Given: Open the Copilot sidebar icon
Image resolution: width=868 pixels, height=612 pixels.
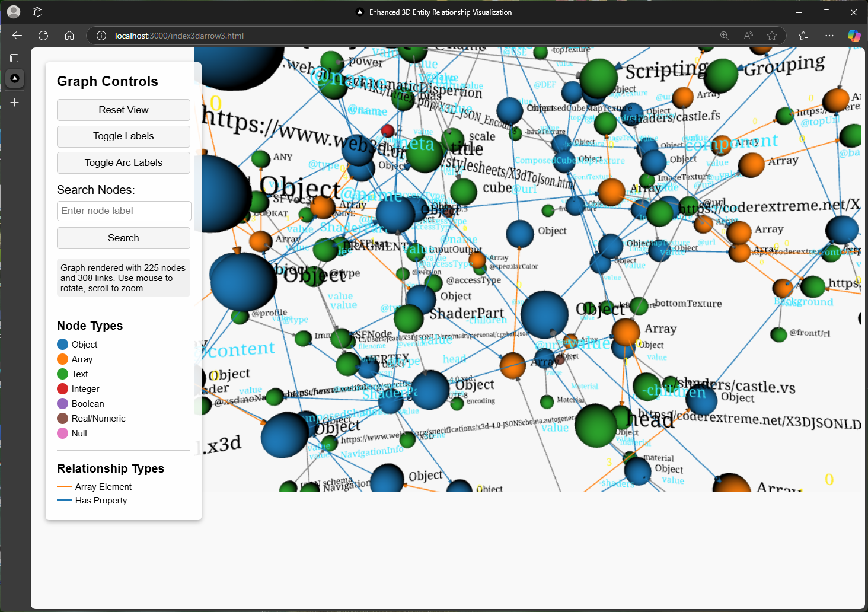Looking at the screenshot, I should (x=854, y=36).
